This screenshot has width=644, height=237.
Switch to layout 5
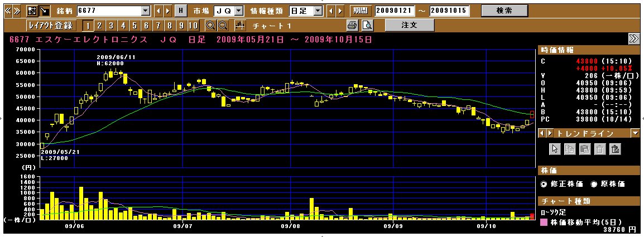pyautogui.click(x=134, y=26)
